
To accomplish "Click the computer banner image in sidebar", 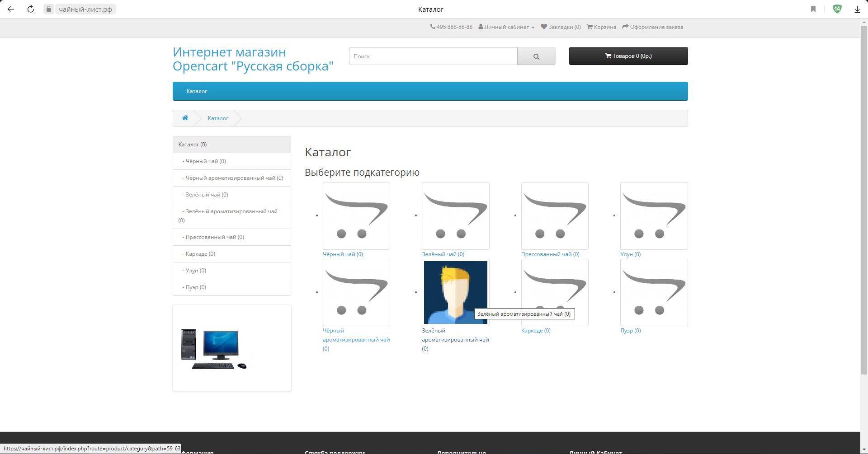I will coord(214,349).
